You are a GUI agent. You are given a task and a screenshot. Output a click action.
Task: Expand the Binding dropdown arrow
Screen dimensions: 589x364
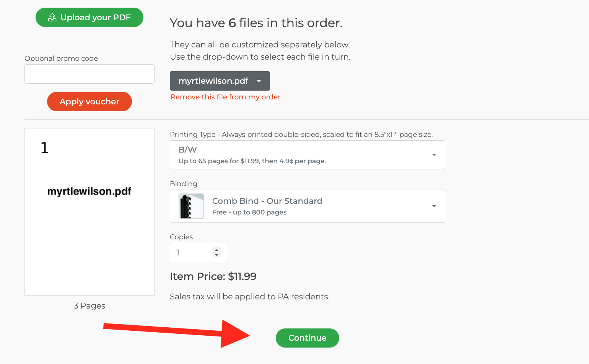(434, 206)
